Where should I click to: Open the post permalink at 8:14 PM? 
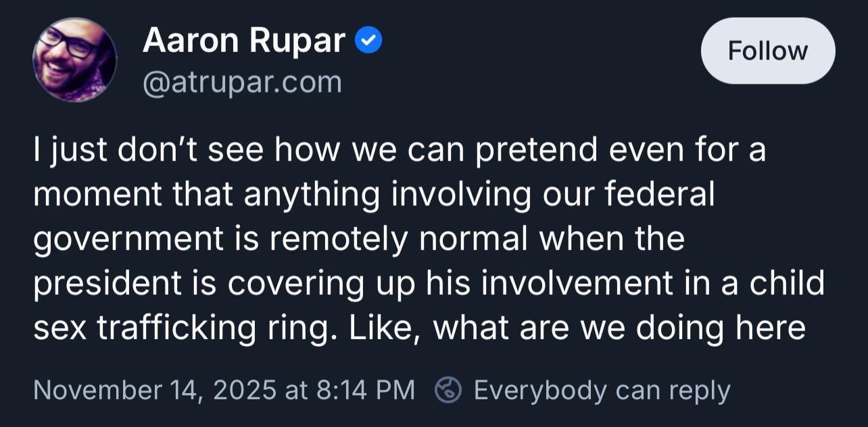[365, 390]
